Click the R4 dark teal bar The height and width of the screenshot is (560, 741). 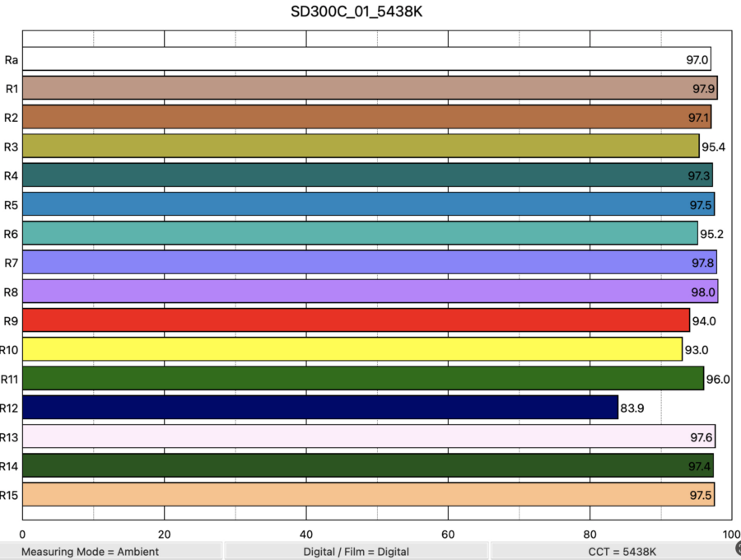(367, 175)
